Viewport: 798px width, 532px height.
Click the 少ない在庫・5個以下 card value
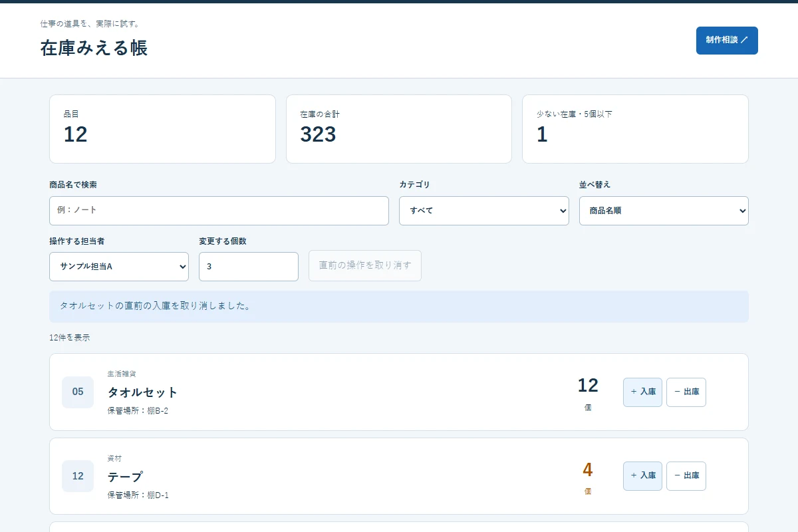(x=542, y=134)
